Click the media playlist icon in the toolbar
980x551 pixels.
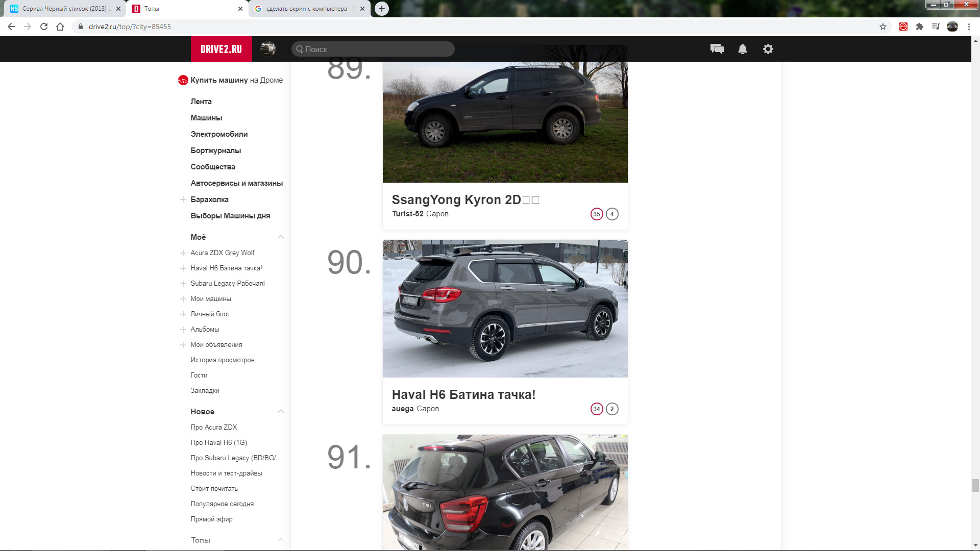[x=936, y=26]
